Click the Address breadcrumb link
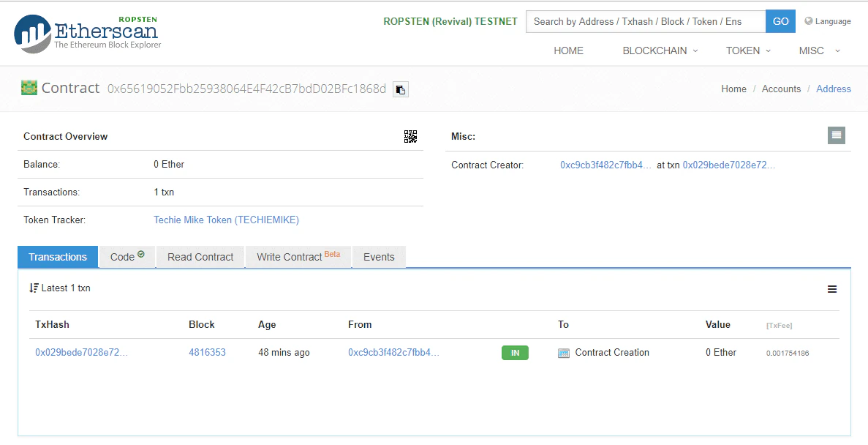This screenshot has width=868, height=445. [x=834, y=89]
